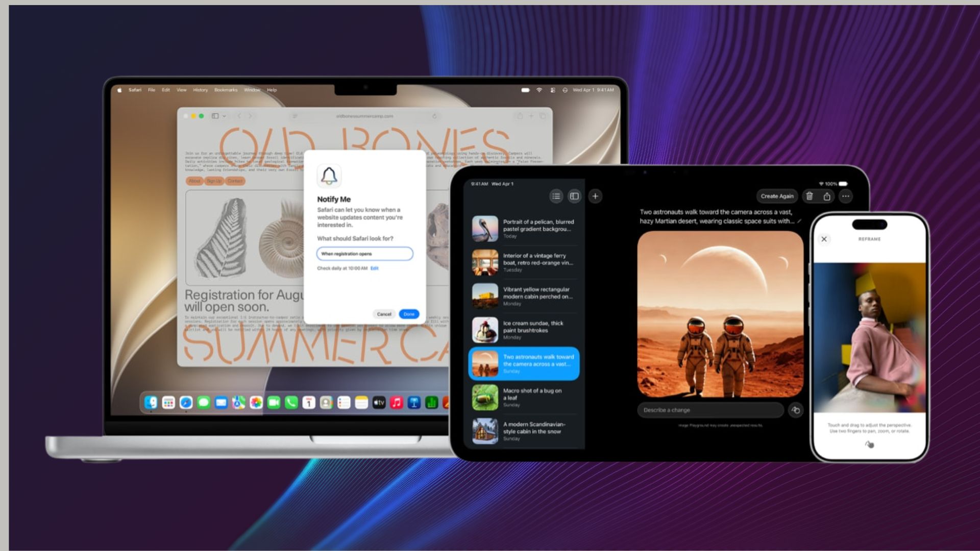Click the Contact button on the webpage
The width and height of the screenshot is (980, 551).
pos(235,181)
